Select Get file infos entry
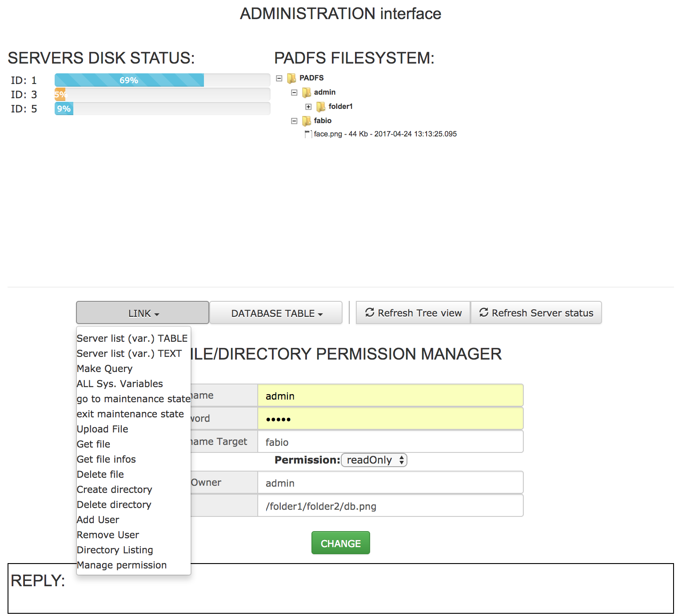The height and width of the screenshot is (616, 678). [x=106, y=460]
